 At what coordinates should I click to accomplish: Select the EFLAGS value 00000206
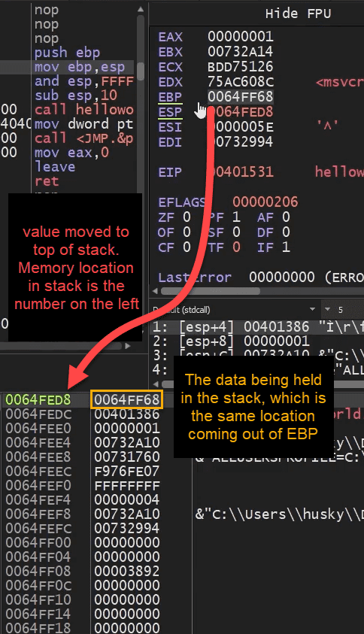click(265, 202)
